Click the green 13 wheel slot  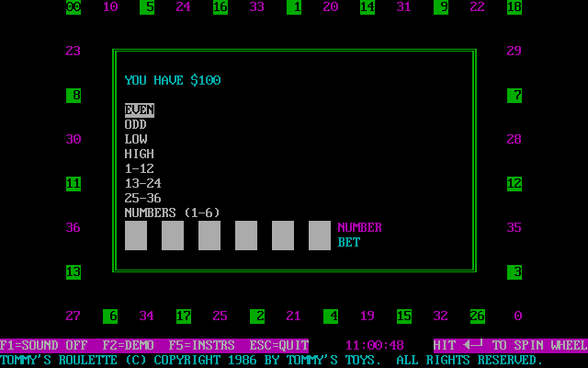point(73,272)
